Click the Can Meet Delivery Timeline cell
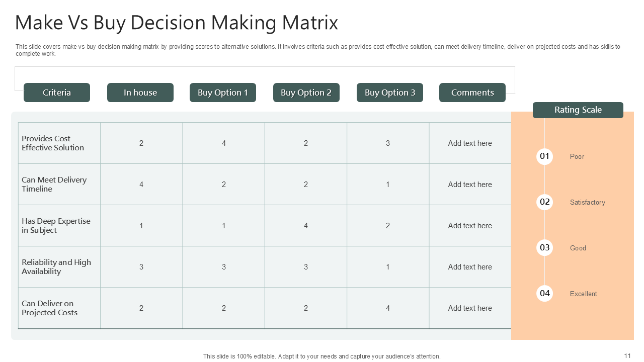 54,185
